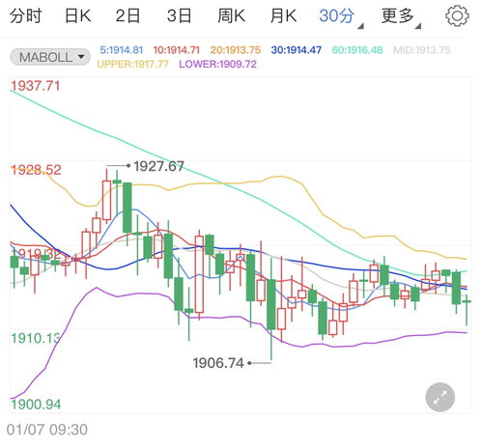Open the MABOLL indicator dropdown
The height and width of the screenshot is (448, 482).
coord(50,57)
